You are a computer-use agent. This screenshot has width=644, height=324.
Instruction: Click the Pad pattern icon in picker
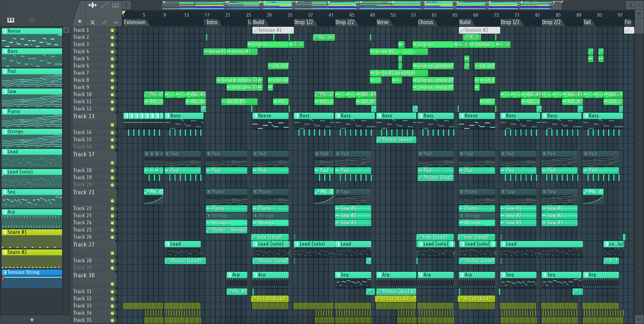coord(4,71)
